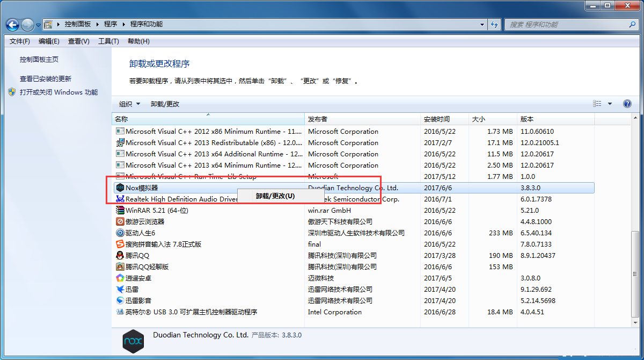This screenshot has height=360, width=644.
Task: Open the address bar history dropdown
Action: coord(482,24)
